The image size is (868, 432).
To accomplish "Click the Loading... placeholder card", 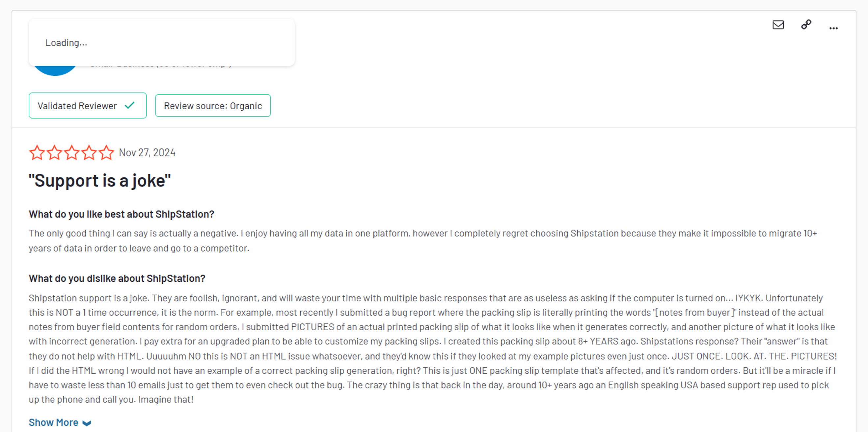I will coord(162,42).
